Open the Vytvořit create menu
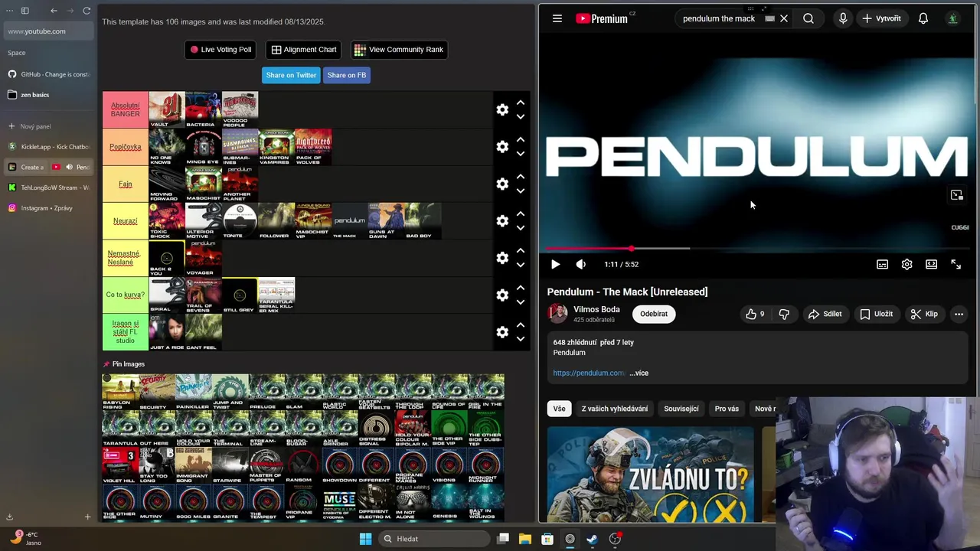Image resolution: width=980 pixels, height=551 pixels. point(881,18)
